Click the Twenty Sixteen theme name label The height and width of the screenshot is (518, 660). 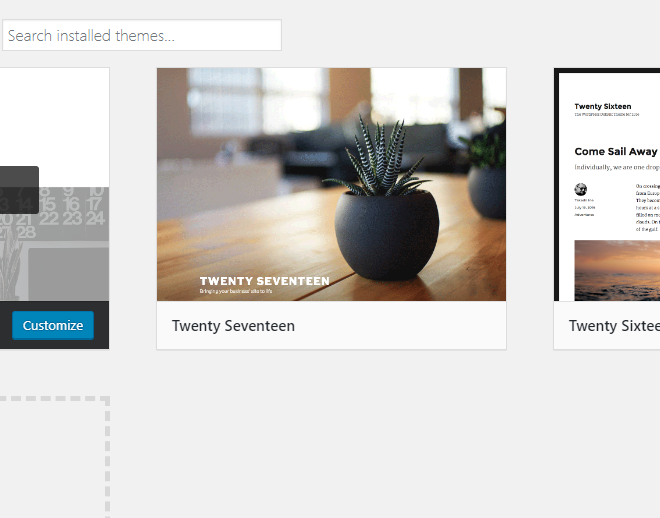(x=614, y=326)
